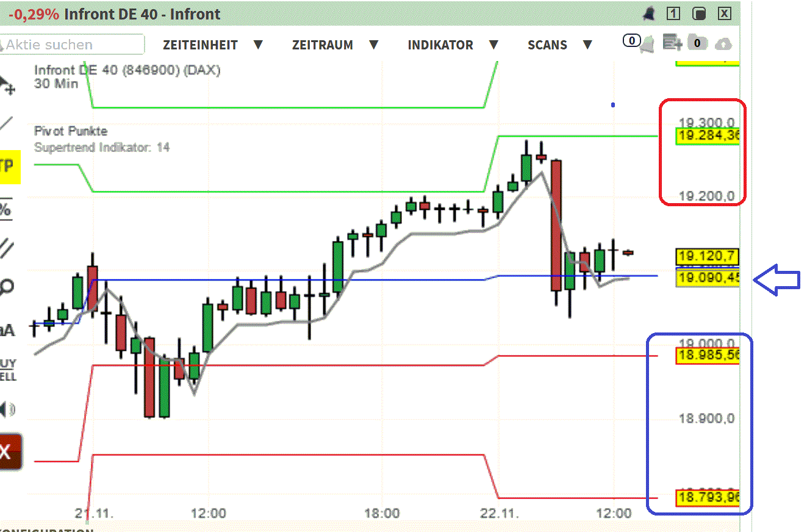Select the text annotation tool
Viewport: 807px width, 532px height.
(x=7, y=330)
